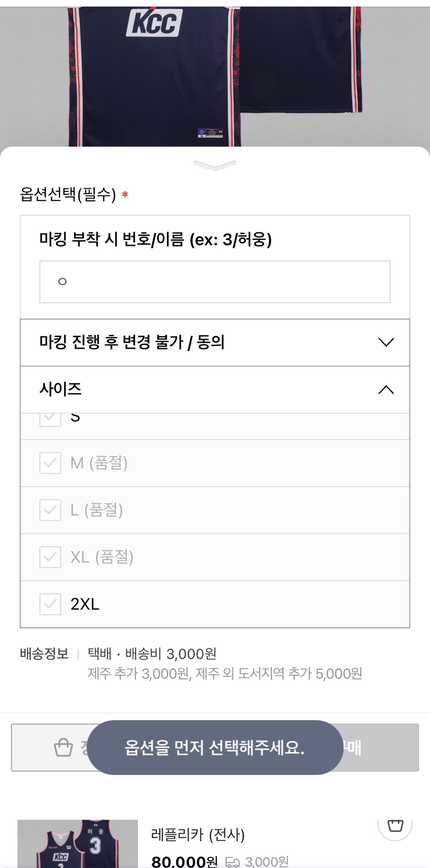430x868 pixels.
Task: Check the M (품절) size checkbox
Action: (x=50, y=463)
